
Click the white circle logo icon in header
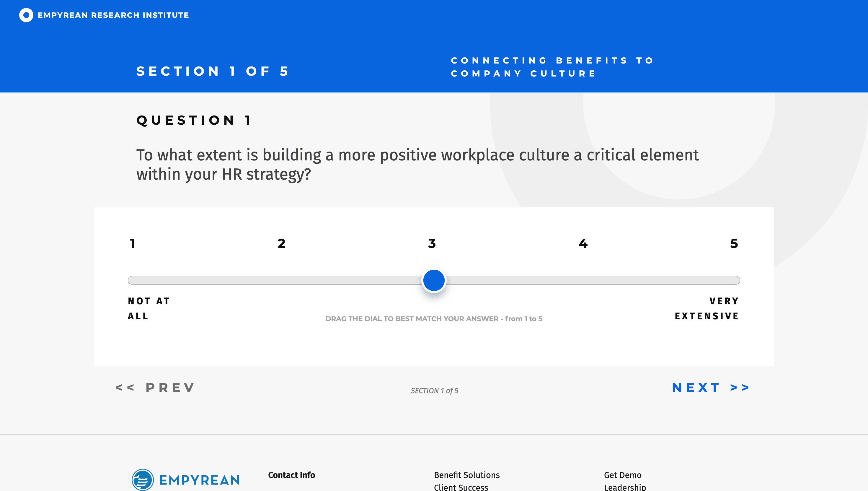click(26, 15)
